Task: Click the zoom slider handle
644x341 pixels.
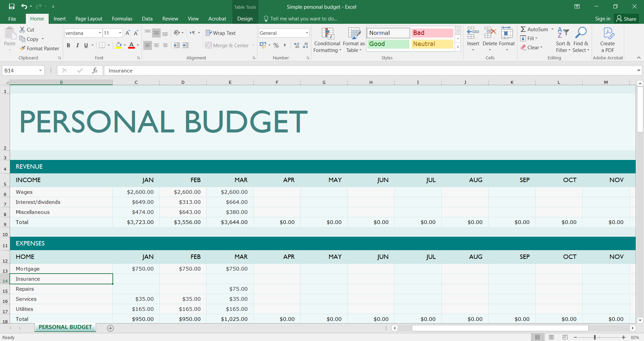Action: [x=595, y=337]
